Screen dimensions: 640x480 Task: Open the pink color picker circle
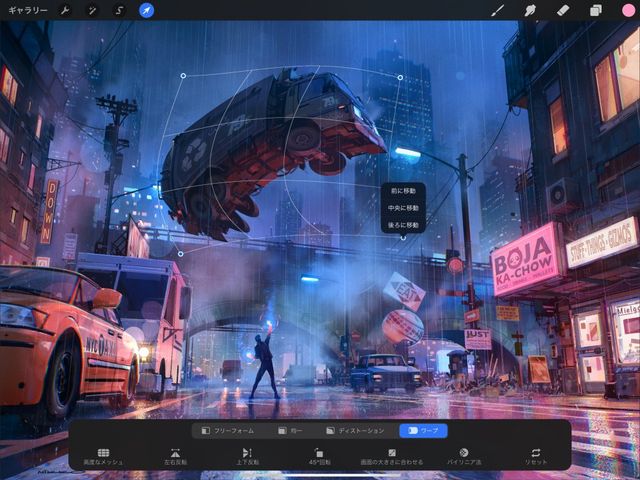629,10
